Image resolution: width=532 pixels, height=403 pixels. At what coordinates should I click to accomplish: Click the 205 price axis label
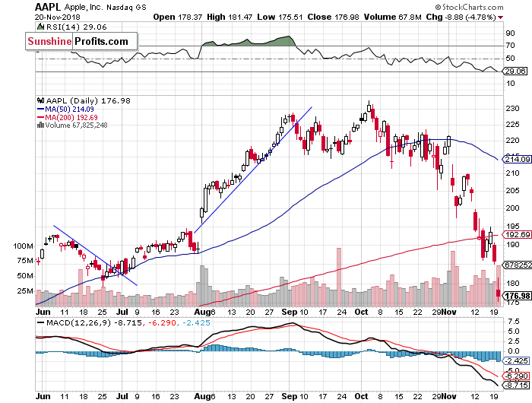point(512,190)
